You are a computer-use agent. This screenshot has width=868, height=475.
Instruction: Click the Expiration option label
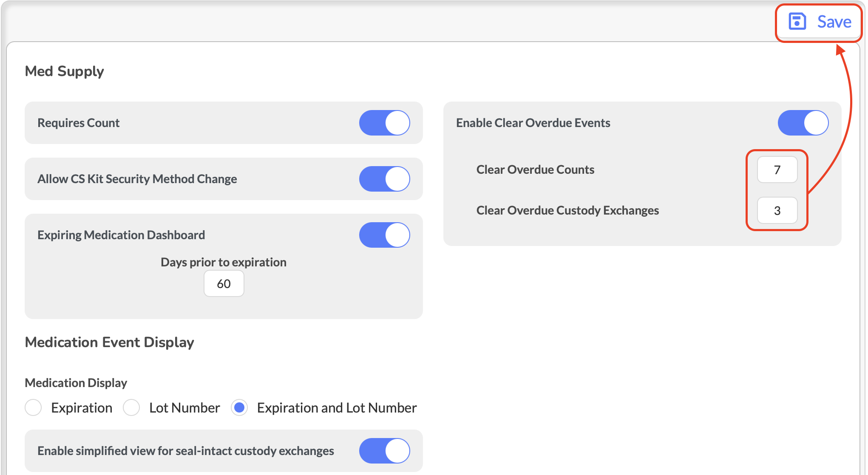coord(82,408)
